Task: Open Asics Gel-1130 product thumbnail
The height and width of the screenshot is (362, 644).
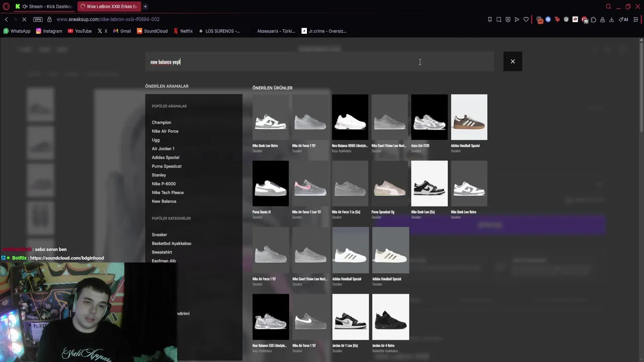Action: (x=429, y=117)
